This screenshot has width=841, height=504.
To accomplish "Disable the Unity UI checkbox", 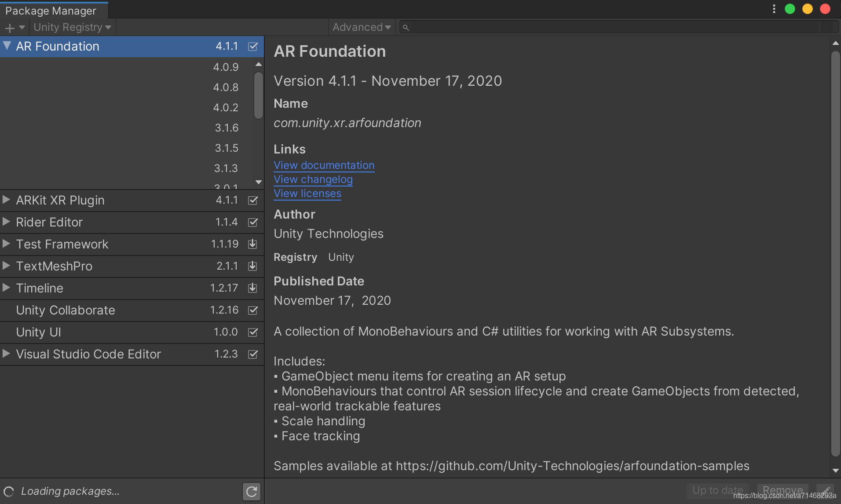I will pyautogui.click(x=253, y=332).
